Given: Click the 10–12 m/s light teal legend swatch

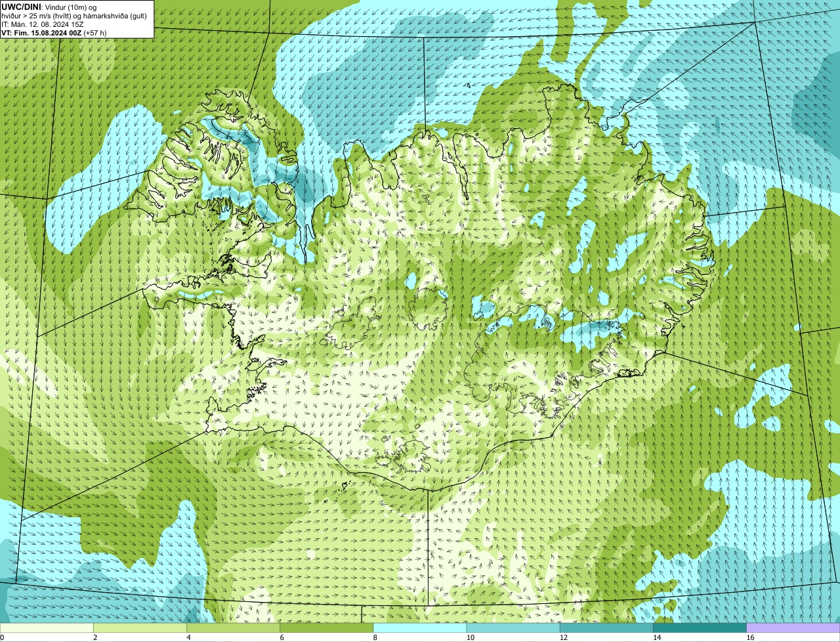Looking at the screenshot, I should click(513, 628).
